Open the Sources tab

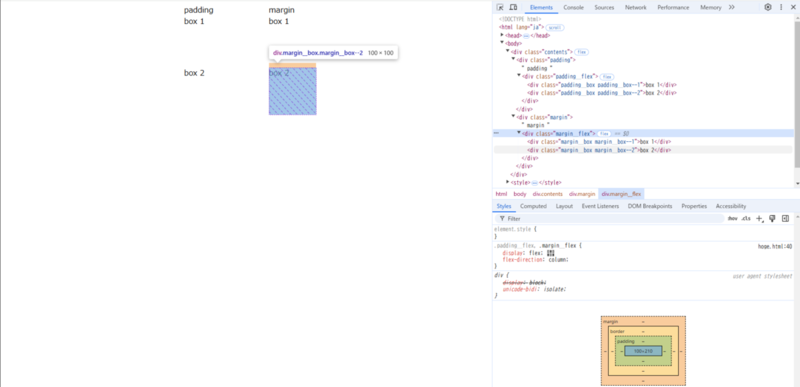(x=604, y=7)
